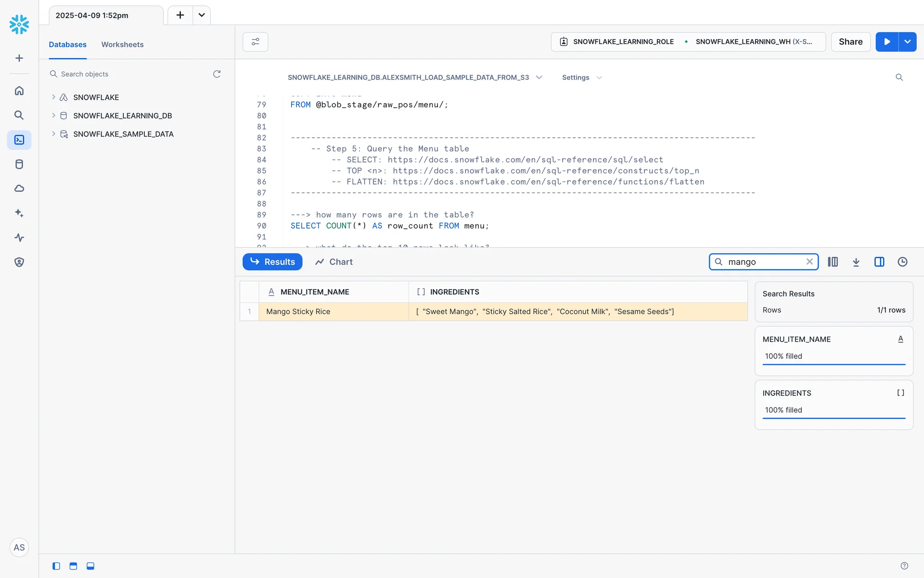Open the AI & ML sparkle icon
Viewport: 924px width, 578px height.
point(19,213)
